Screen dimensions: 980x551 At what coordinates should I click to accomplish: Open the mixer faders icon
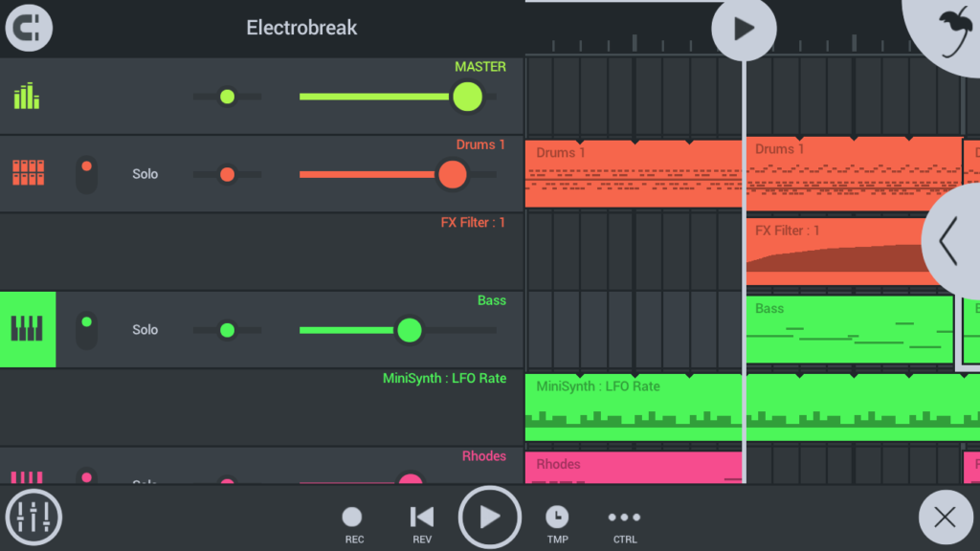click(33, 518)
